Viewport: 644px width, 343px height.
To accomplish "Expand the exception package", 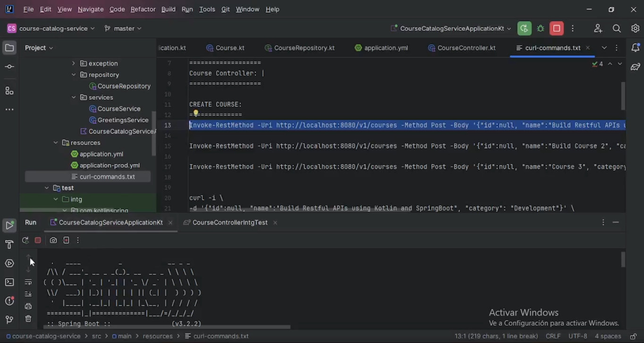I will (x=73, y=63).
